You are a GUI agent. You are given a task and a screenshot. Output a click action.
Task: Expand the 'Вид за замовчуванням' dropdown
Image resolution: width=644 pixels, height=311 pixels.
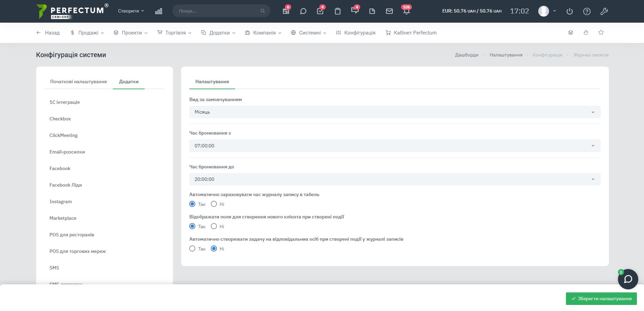(x=395, y=112)
